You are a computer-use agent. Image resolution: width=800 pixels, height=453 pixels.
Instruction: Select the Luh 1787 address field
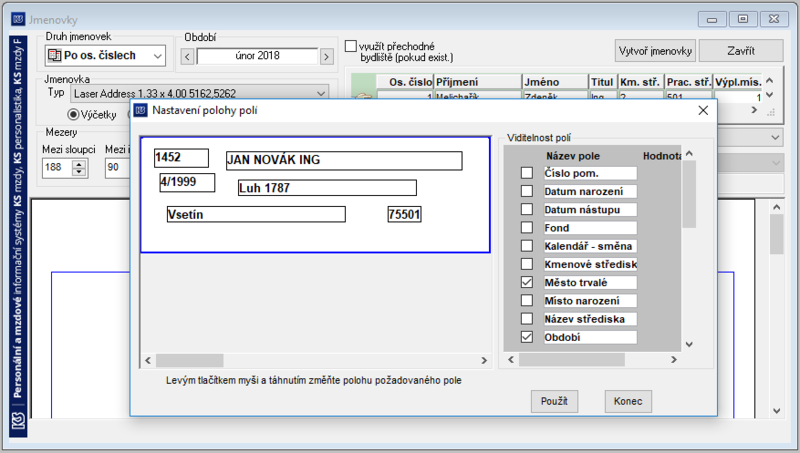click(x=327, y=188)
